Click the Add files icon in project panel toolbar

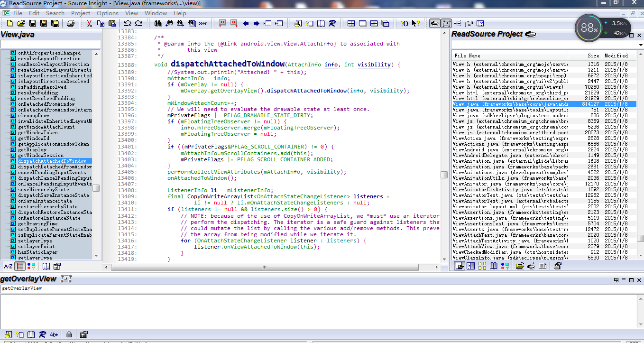pyautogui.click(x=531, y=266)
